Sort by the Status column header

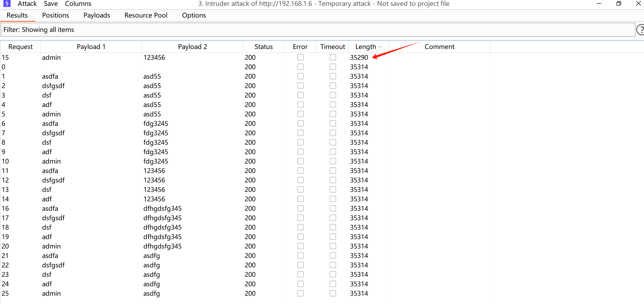click(x=263, y=47)
